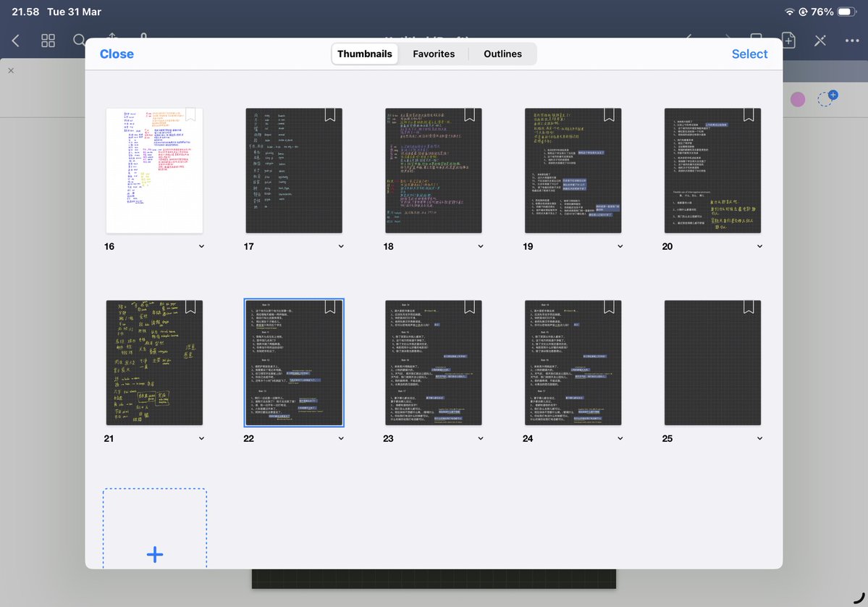The width and height of the screenshot is (868, 607).
Task: Switch to the Thumbnails tab
Action: [365, 54]
